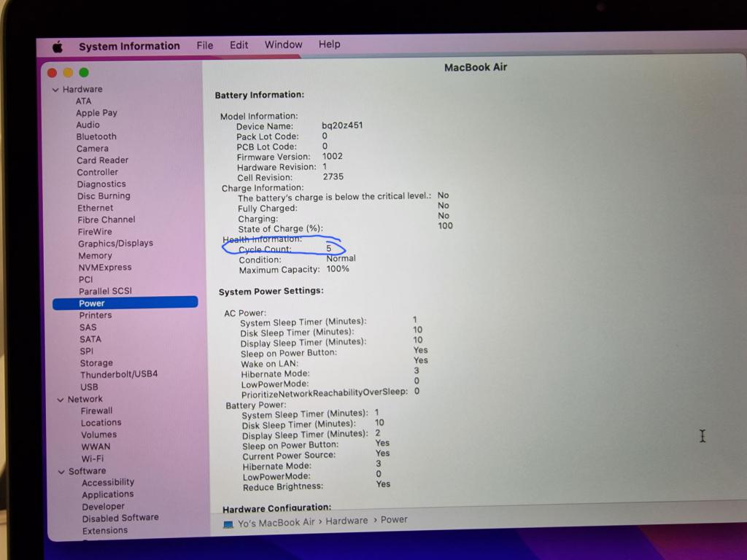Click the Condition value Normal
Image resolution: width=747 pixels, height=560 pixels.
click(341, 259)
